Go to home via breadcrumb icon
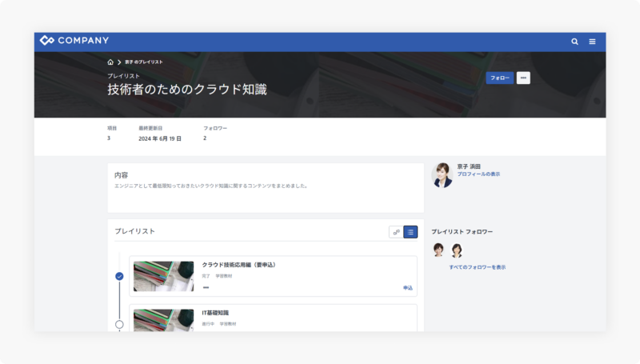Viewport: 640px width, 364px height. click(110, 62)
